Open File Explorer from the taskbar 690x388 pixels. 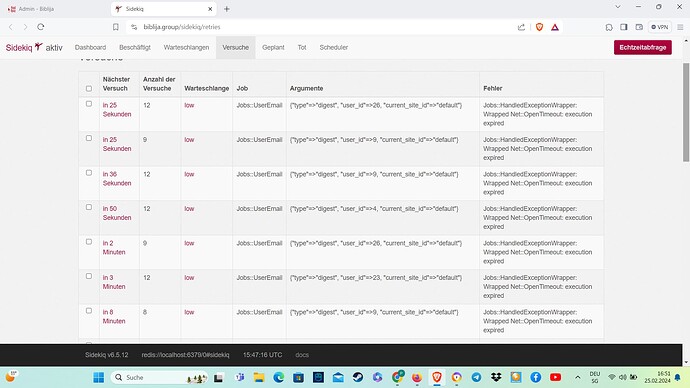tap(259, 377)
